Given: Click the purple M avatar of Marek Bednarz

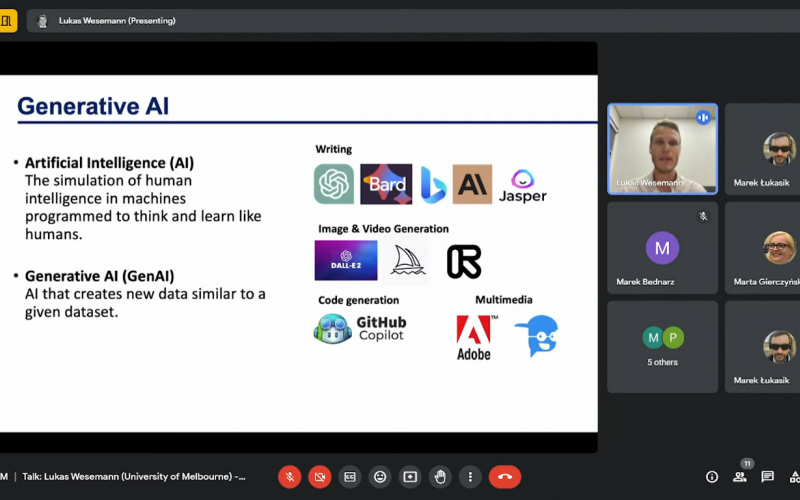Looking at the screenshot, I should (x=662, y=248).
